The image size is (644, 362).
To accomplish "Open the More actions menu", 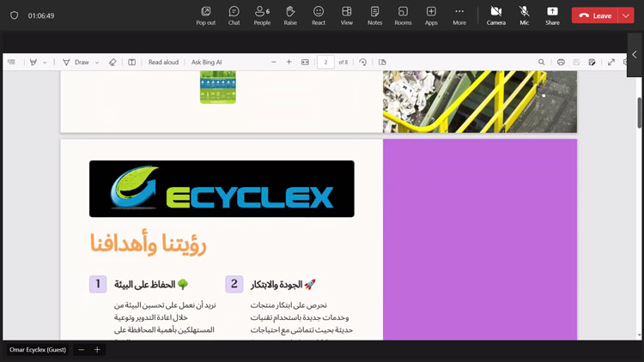I will [459, 15].
